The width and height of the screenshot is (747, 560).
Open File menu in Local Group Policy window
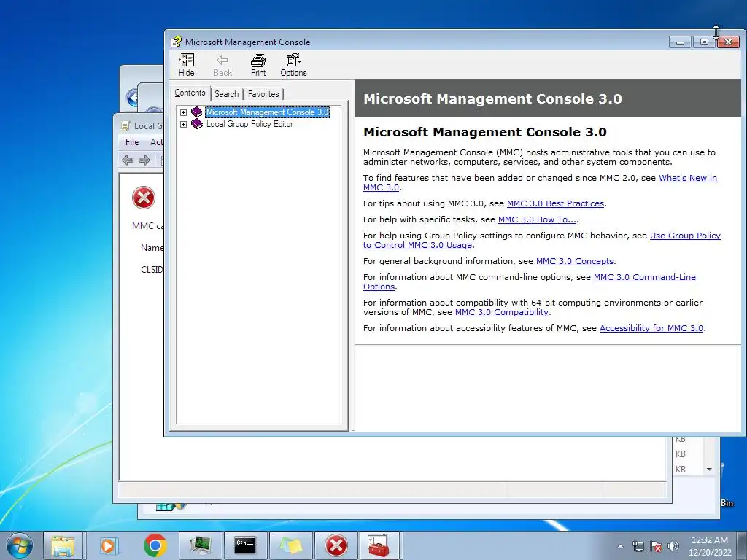(132, 142)
